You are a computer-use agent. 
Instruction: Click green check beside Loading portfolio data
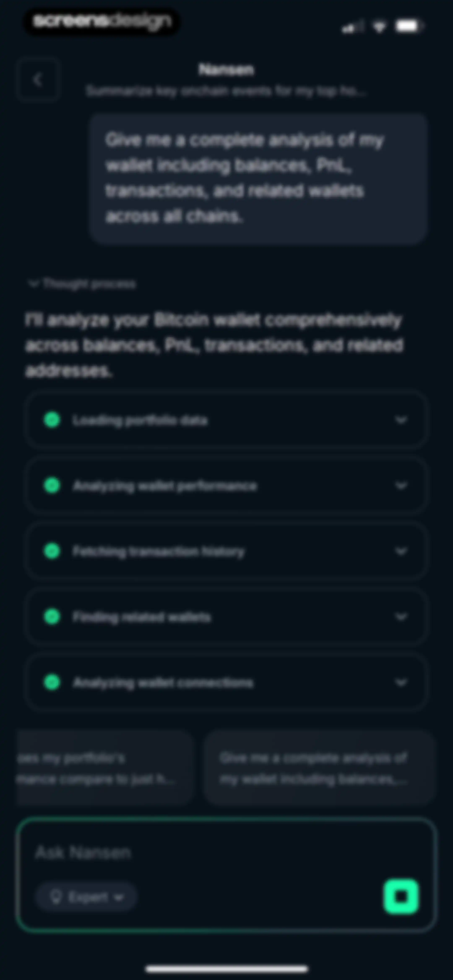(52, 420)
